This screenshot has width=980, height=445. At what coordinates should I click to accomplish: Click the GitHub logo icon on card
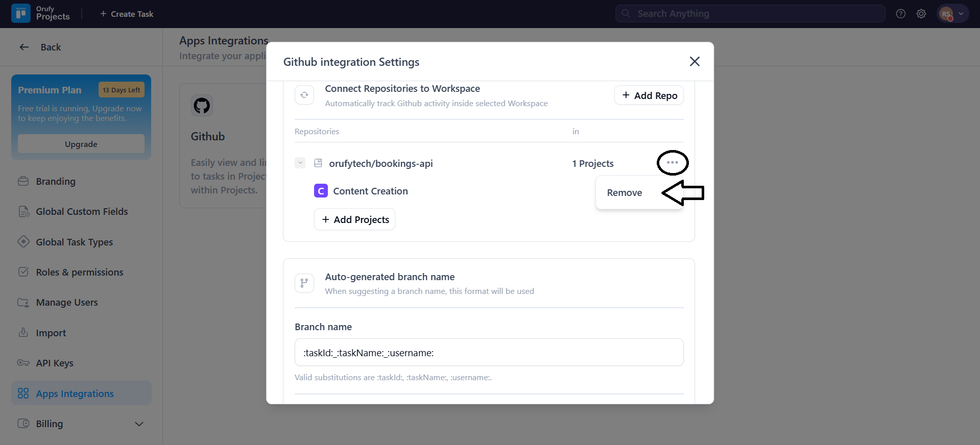point(202,106)
